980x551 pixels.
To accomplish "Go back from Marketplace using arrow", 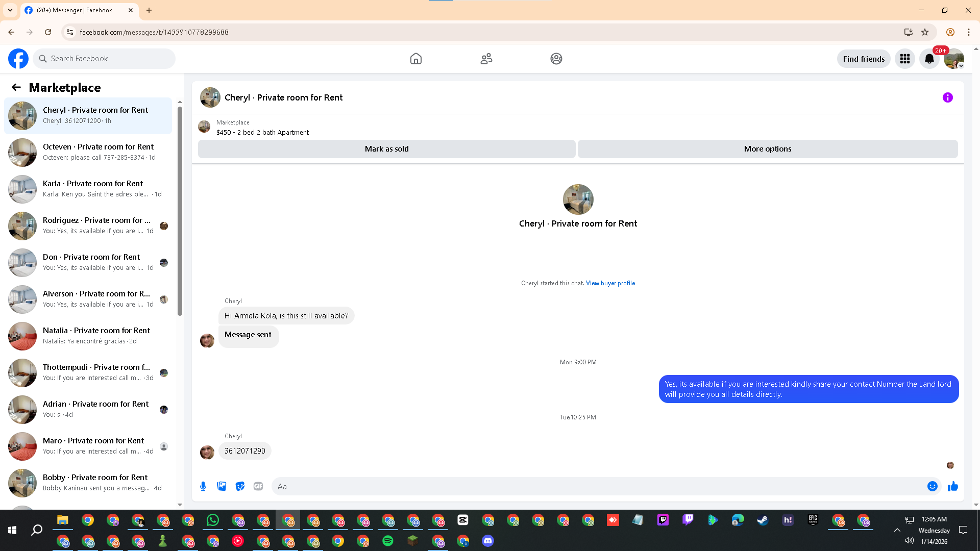I will 16,87.
